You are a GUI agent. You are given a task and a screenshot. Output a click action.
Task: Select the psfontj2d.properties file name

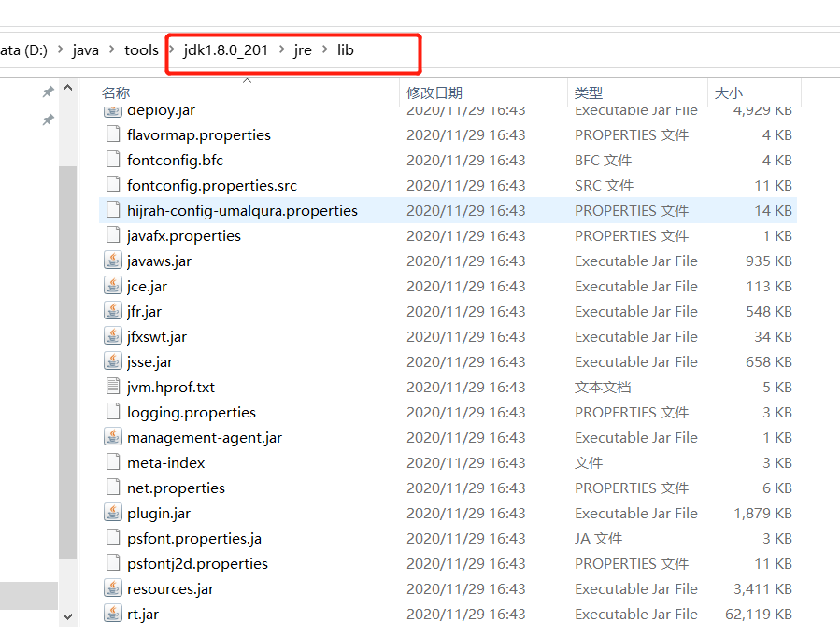click(x=197, y=564)
